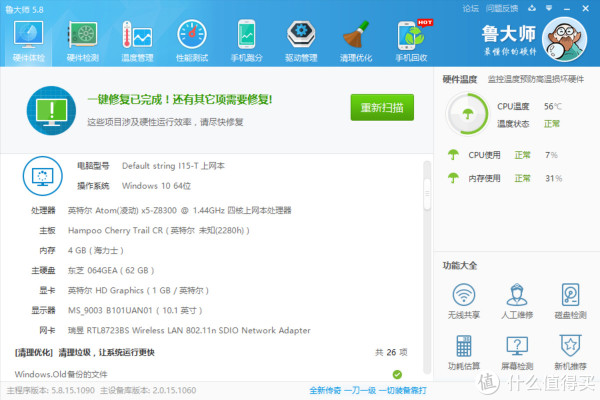The width and height of the screenshot is (600, 400).
Task: Minimize the 鲁大师 window
Action: tap(567, 8)
